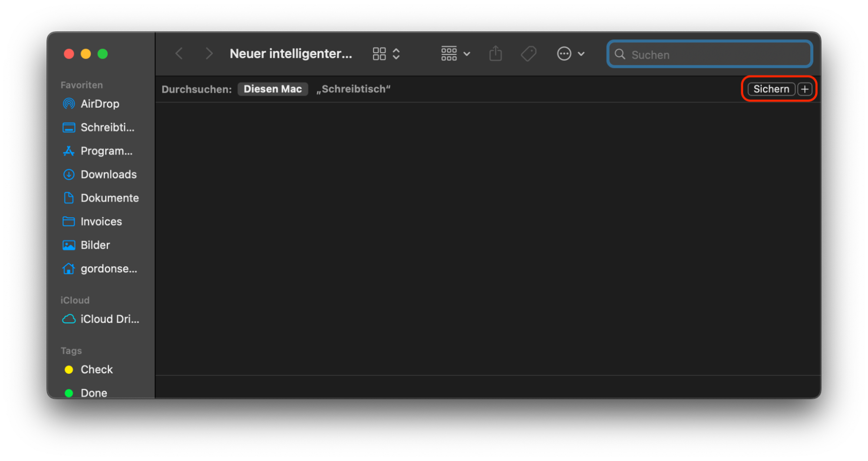Viewport: 868px width, 461px height.
Task: Open the Downloads folder from the sidebar
Action: click(x=108, y=175)
